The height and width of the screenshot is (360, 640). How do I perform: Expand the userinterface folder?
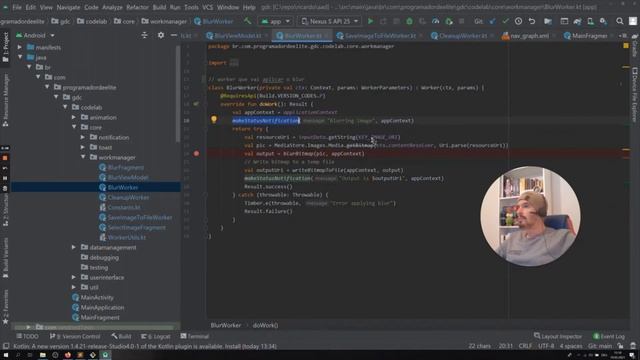tap(74, 278)
